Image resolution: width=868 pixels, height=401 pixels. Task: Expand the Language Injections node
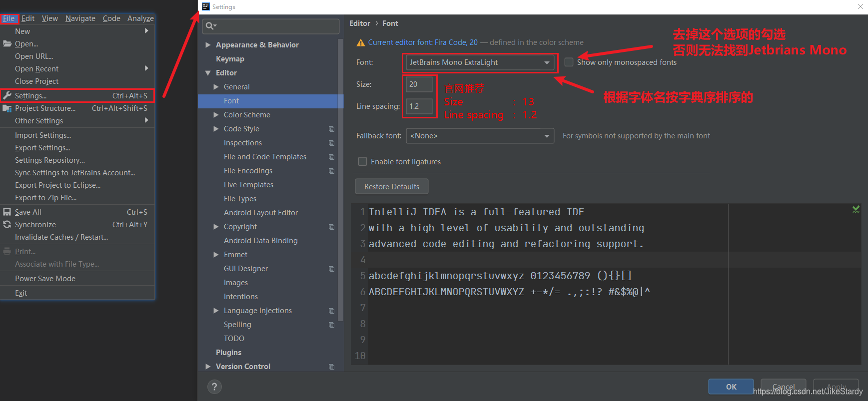click(216, 311)
